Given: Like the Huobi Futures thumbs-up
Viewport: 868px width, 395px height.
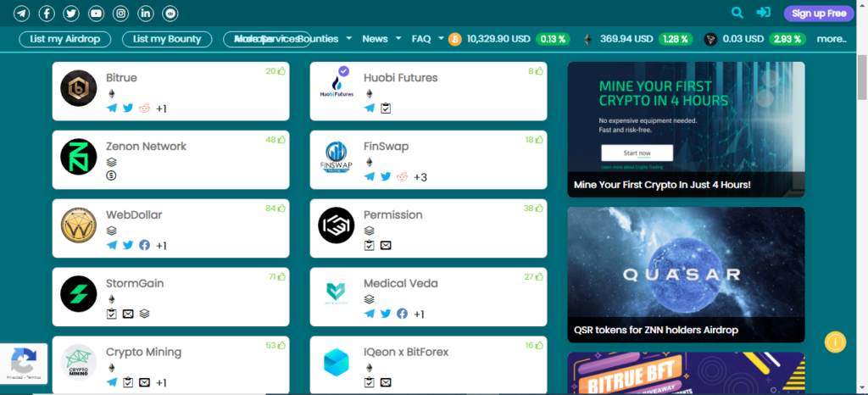Looking at the screenshot, I should (x=539, y=71).
